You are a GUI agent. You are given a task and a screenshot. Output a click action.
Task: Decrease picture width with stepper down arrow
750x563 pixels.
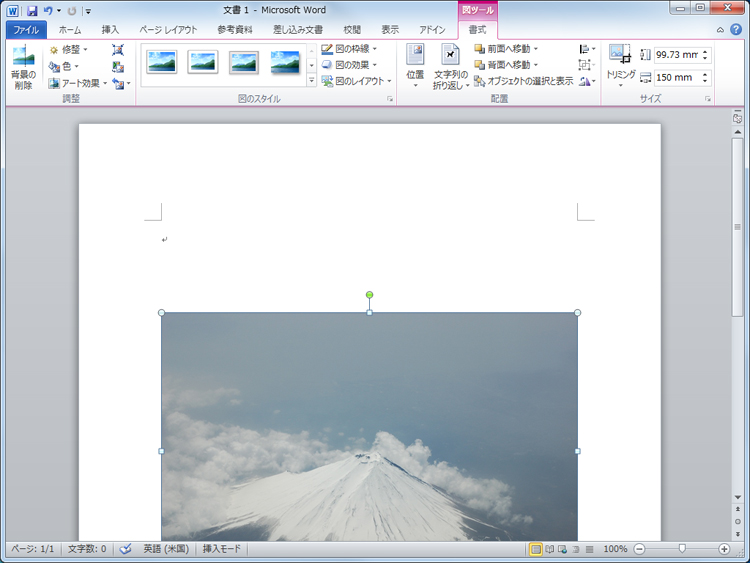coord(705,81)
